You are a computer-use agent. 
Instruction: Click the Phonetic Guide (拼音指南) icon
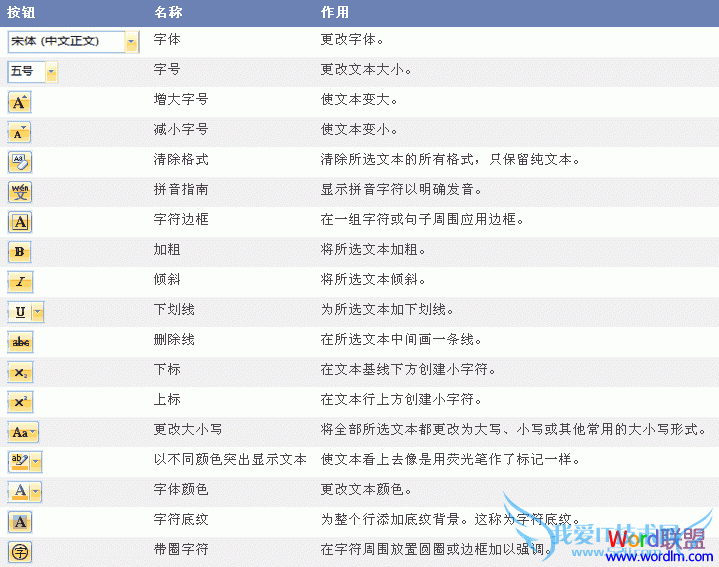click(x=20, y=192)
